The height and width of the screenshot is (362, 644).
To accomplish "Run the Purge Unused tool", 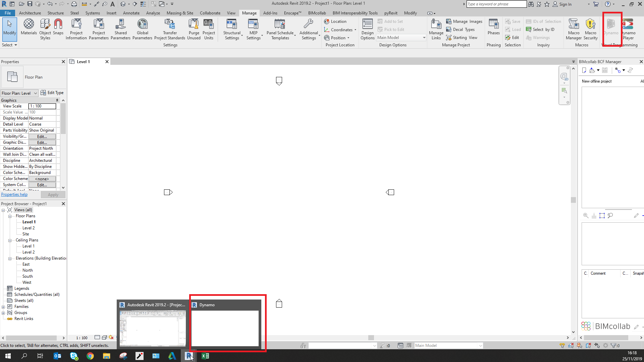I will point(194,29).
